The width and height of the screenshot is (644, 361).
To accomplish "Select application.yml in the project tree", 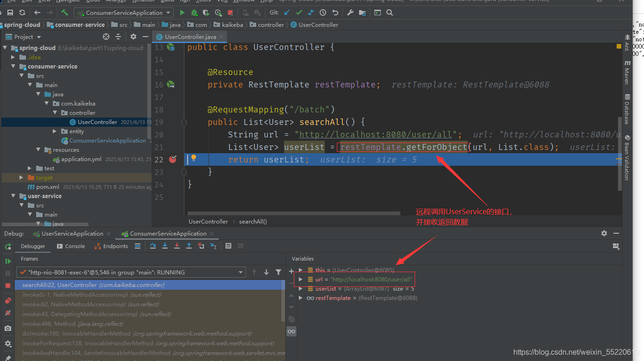I will pos(81,159).
